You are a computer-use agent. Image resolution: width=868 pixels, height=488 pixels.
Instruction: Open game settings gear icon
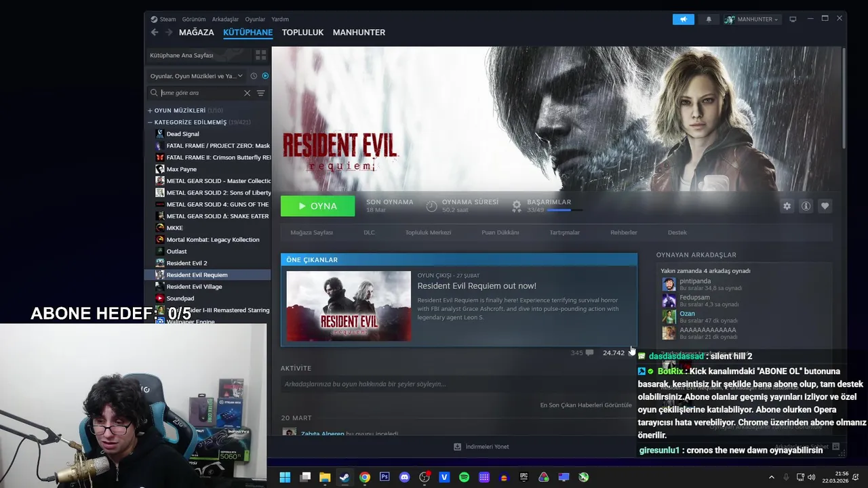pos(787,206)
